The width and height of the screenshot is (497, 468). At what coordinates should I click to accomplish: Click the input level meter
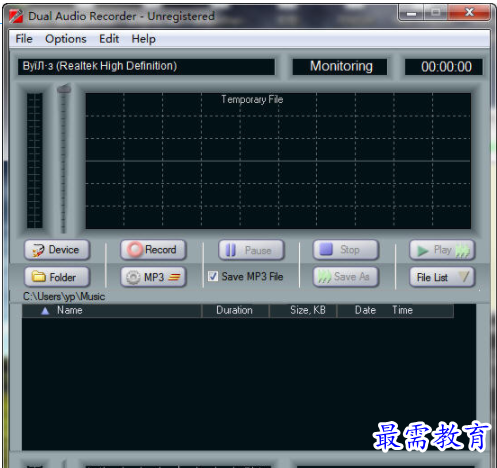tap(35, 161)
